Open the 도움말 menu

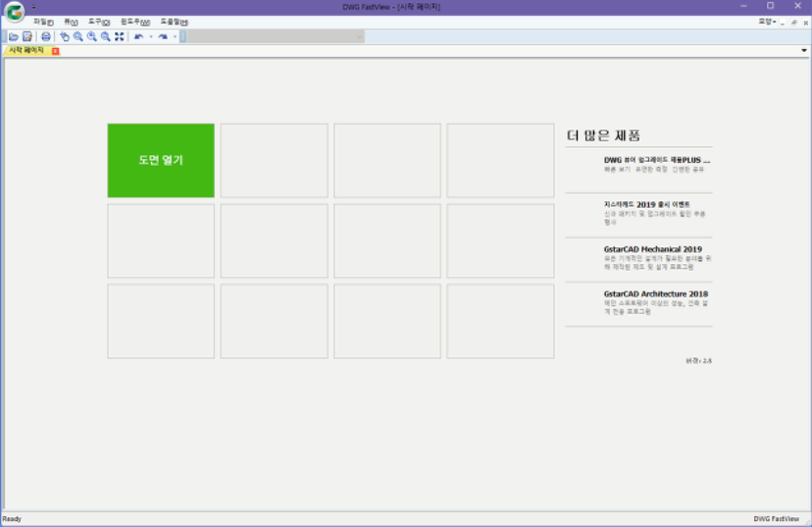click(x=174, y=22)
